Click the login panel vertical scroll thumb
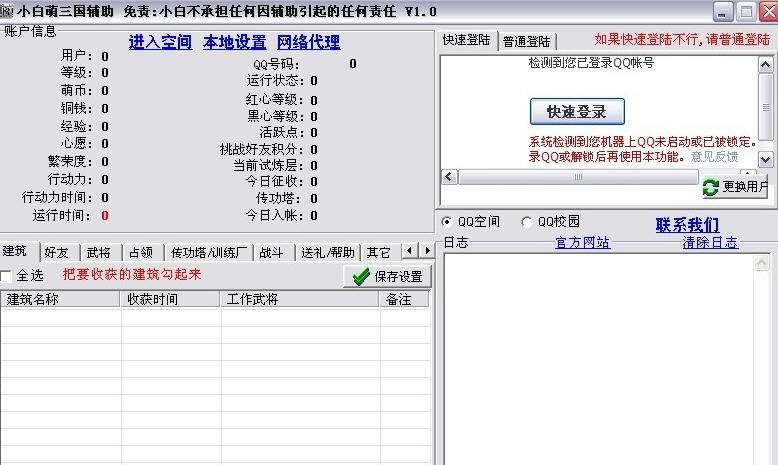Viewport: 778px width, 465px height. click(766, 108)
